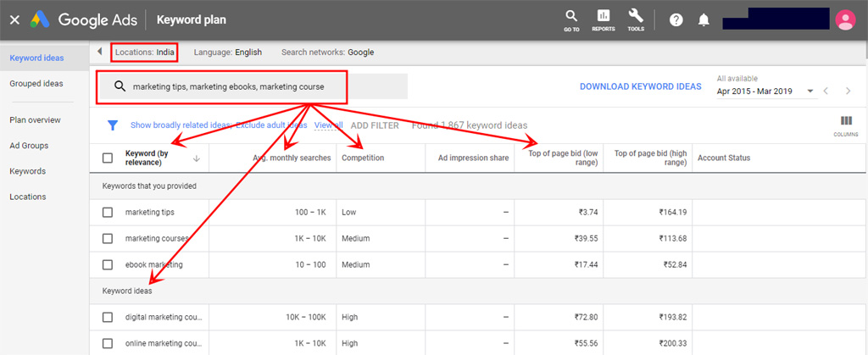The height and width of the screenshot is (355, 868).
Task: Open the date range dropdown Apr 2015 - Mar 2019
Action: point(766,92)
